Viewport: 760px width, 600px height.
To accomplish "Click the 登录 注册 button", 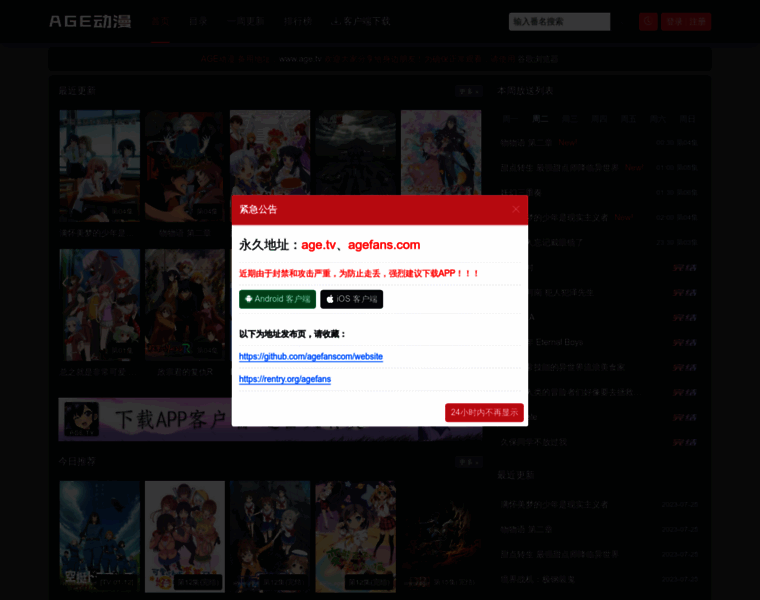I will 686,22.
